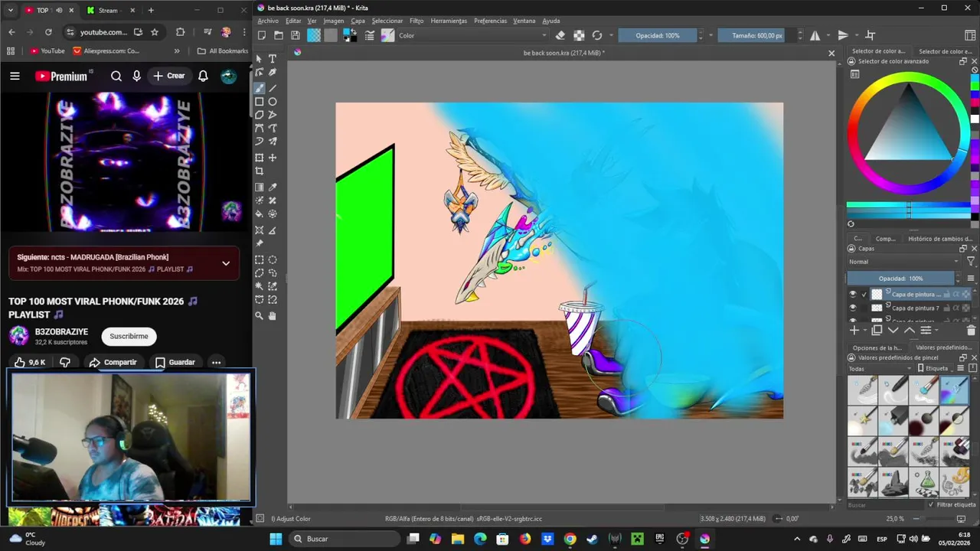
Task: Select the Color Sampler eyedropper tool
Action: 273,187
